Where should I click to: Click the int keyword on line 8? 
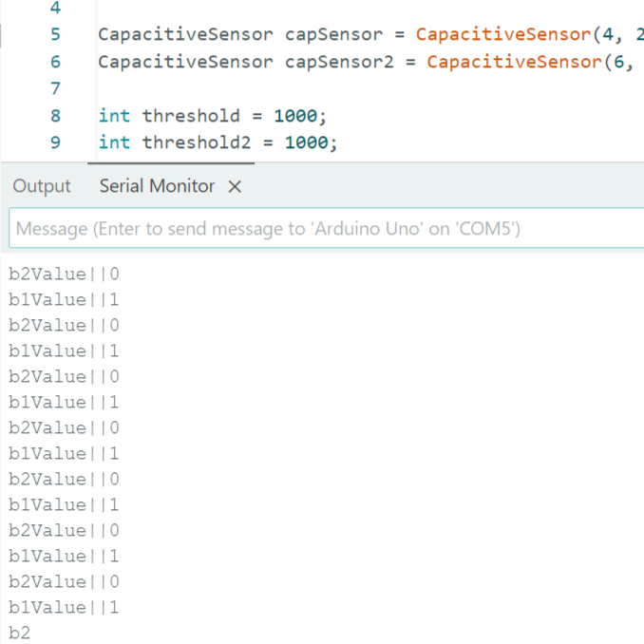click(x=114, y=116)
